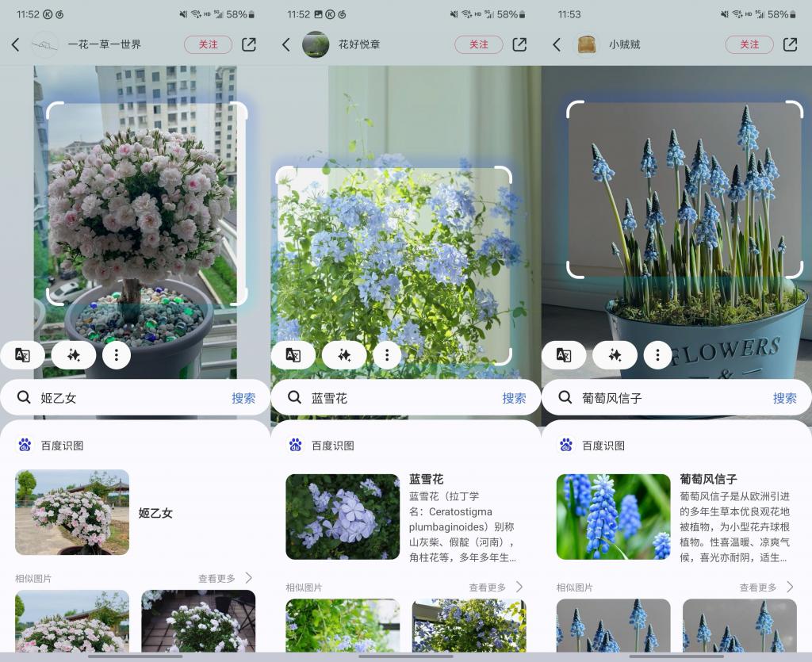The width and height of the screenshot is (812, 662).
Task: Open the three-dot menu on the 葡萄风信子 screen
Action: pyautogui.click(x=657, y=355)
